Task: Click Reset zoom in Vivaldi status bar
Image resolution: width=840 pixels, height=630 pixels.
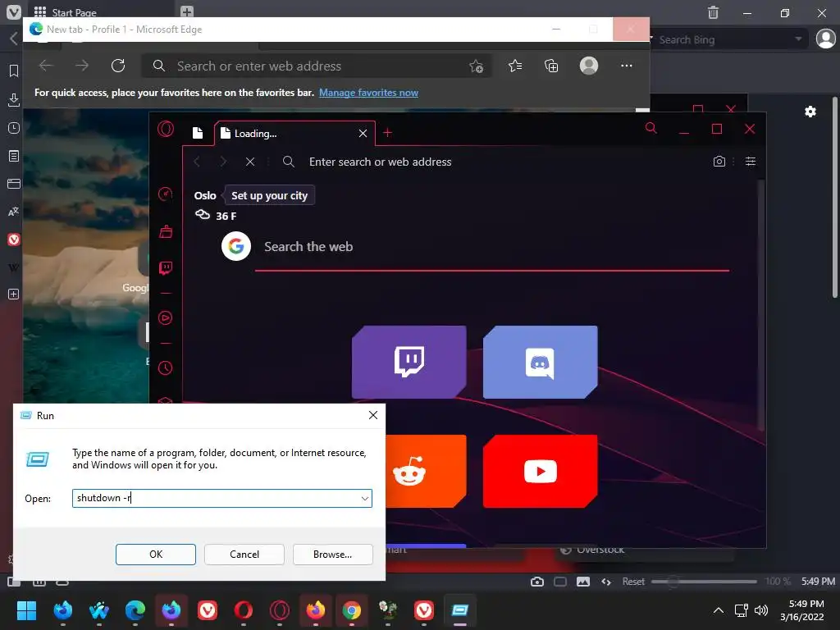Action: click(x=633, y=582)
